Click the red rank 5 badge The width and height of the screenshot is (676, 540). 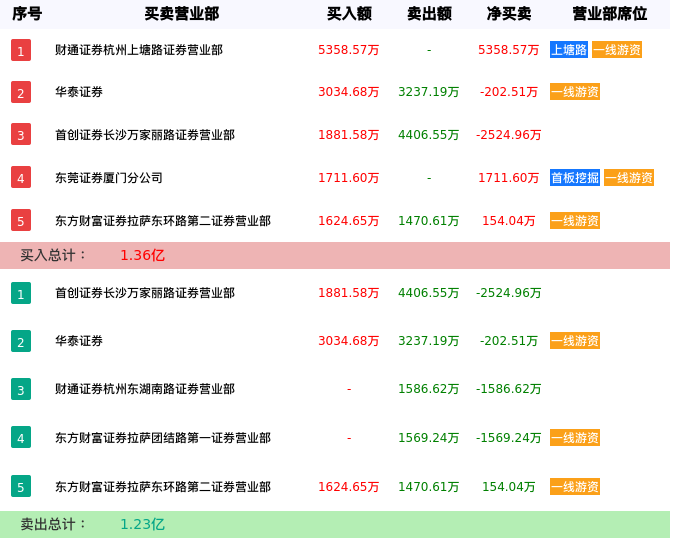click(21, 221)
